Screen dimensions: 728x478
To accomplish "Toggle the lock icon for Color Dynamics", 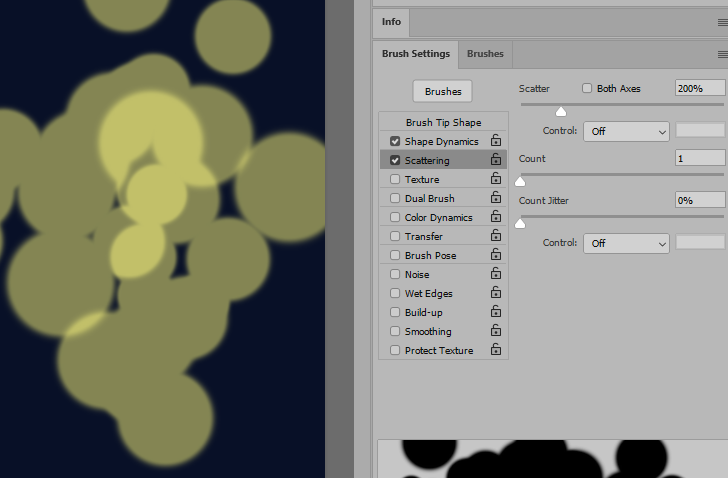I will pos(496,217).
